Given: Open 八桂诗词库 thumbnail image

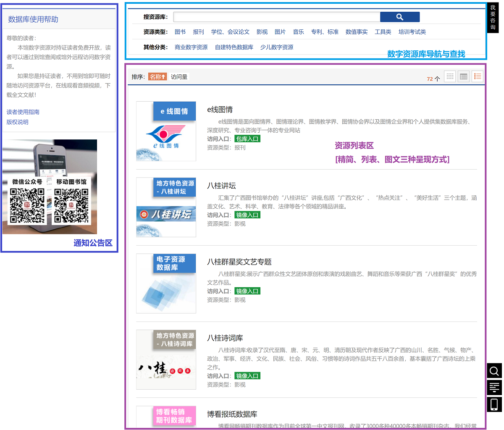Looking at the screenshot, I should pyautogui.click(x=166, y=359).
